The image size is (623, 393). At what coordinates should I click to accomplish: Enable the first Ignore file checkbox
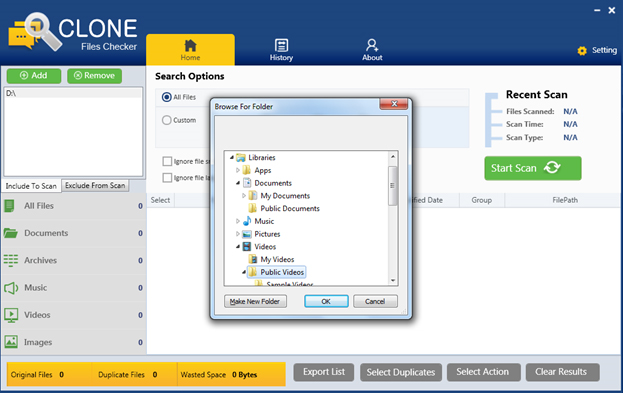(167, 161)
